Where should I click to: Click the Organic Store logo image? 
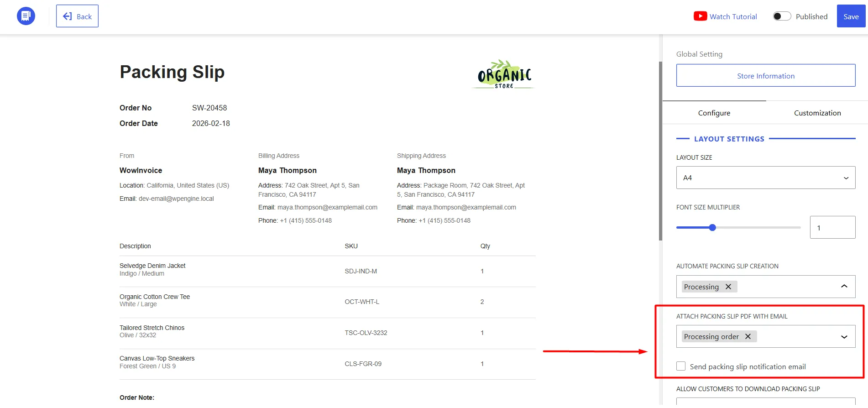coord(504,74)
